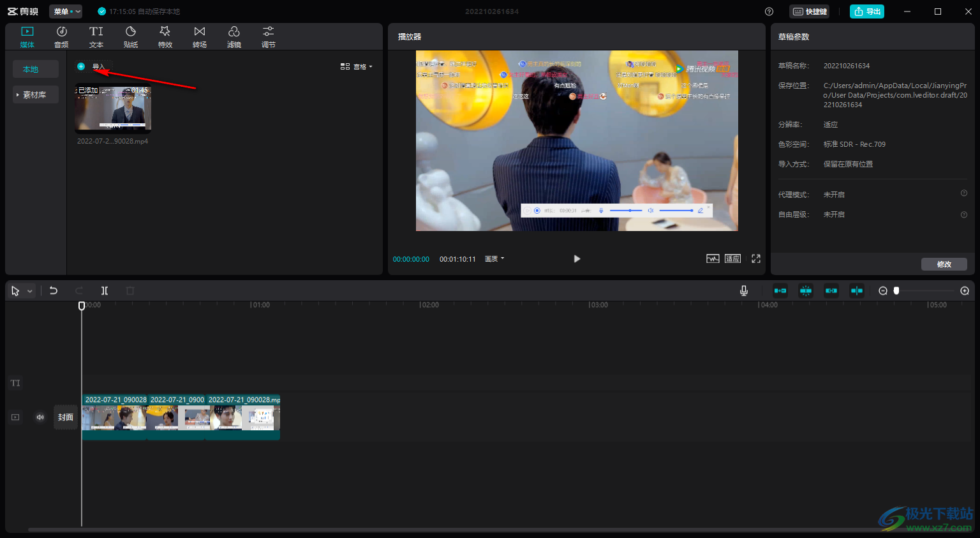Start voice recording with microphone icon
Image resolution: width=980 pixels, height=538 pixels.
[x=744, y=290]
